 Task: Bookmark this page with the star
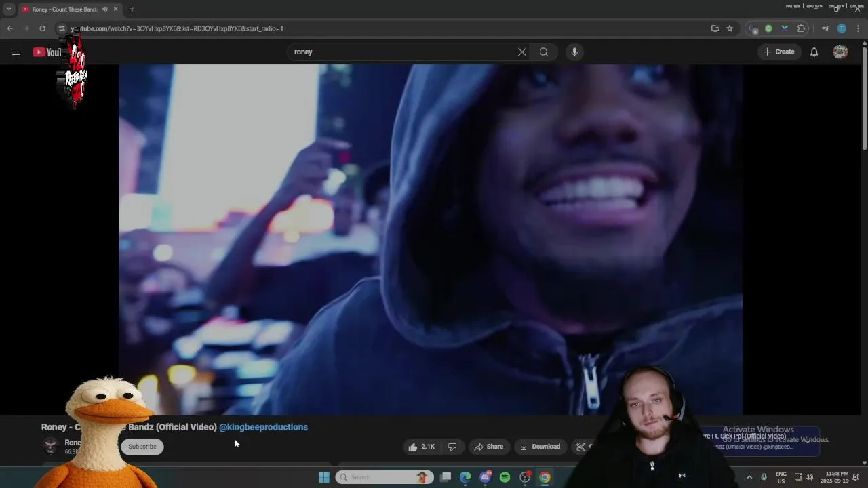730,28
